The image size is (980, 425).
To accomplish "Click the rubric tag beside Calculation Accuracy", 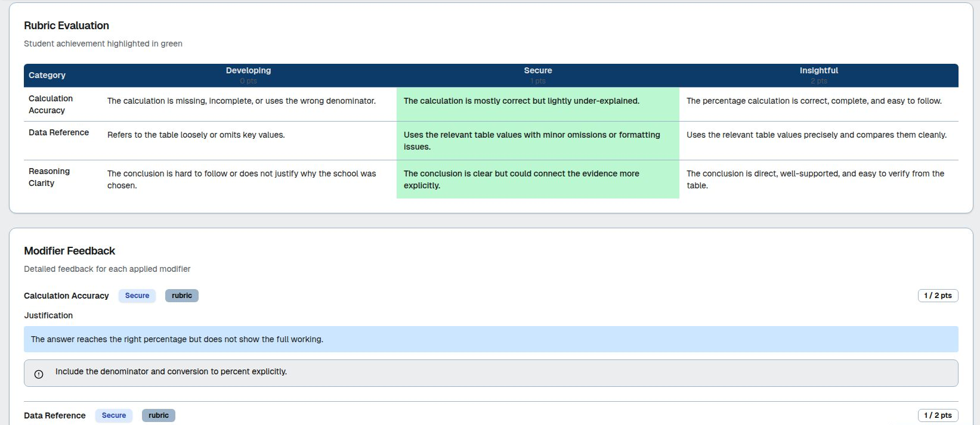I will 182,296.
